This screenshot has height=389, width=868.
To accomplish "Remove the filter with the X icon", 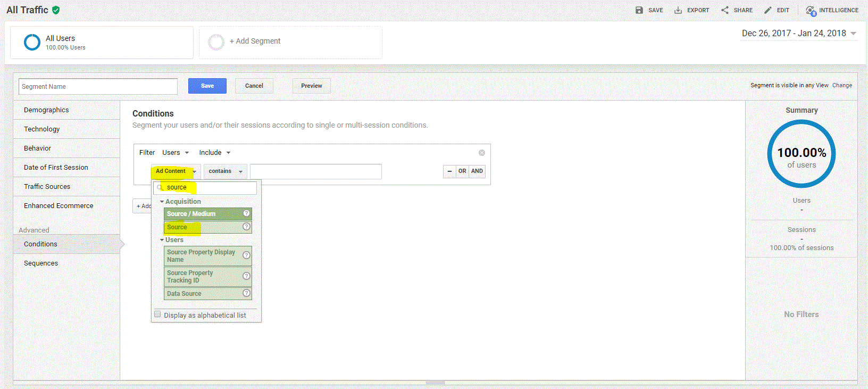I will click(482, 153).
